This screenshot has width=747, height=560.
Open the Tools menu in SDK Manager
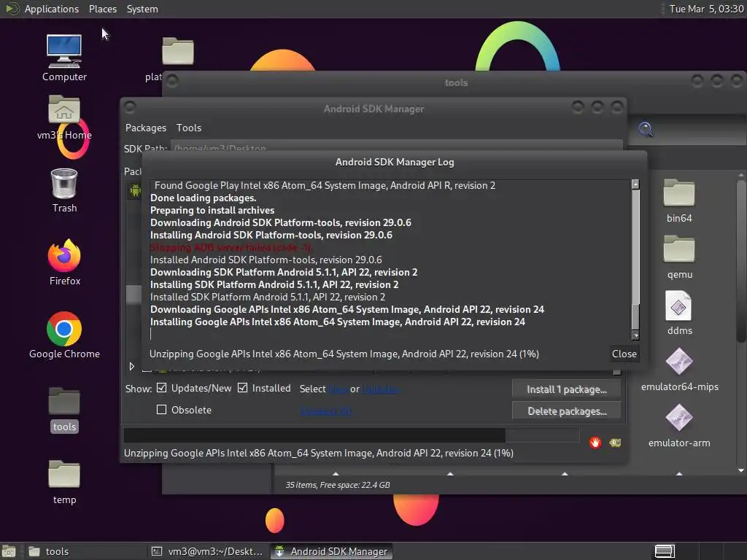pyautogui.click(x=189, y=128)
